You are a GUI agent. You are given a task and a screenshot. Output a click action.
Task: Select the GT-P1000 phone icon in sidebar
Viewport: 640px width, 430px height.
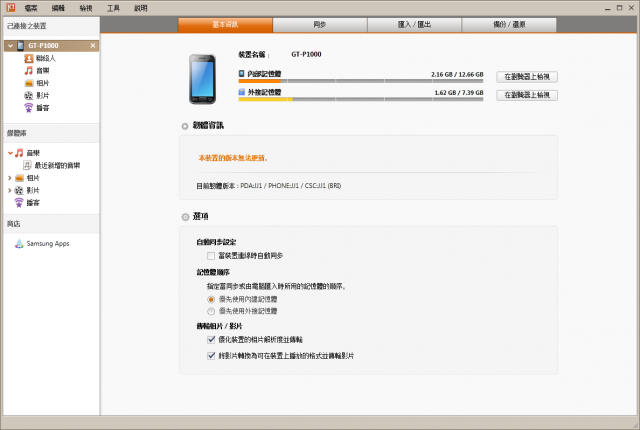(x=20, y=46)
